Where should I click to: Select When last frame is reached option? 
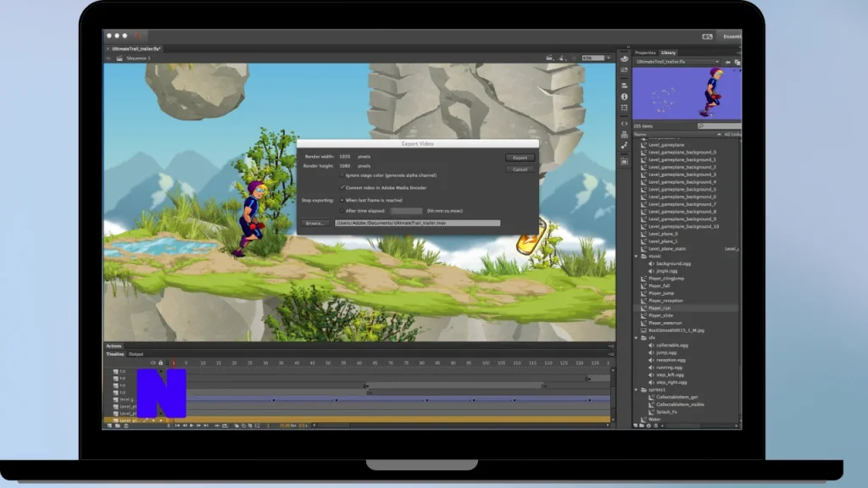[342, 200]
